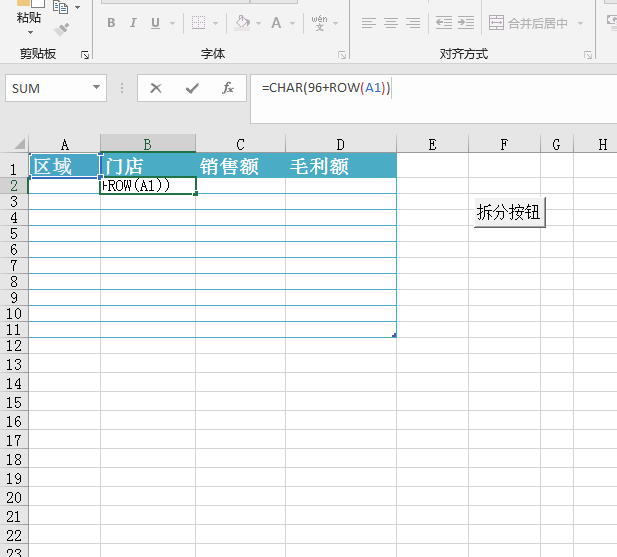Screen dimensions: 617x557
Task: Align text right
Action: 413,23
